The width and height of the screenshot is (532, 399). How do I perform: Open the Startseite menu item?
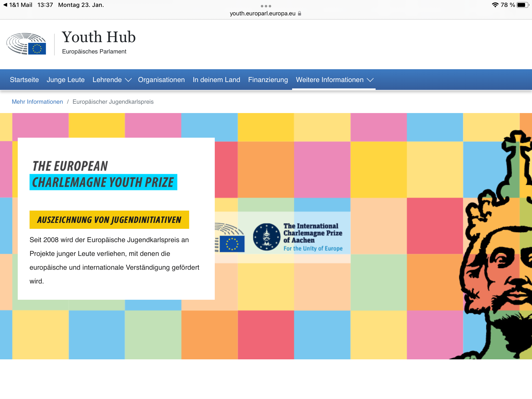coord(24,80)
